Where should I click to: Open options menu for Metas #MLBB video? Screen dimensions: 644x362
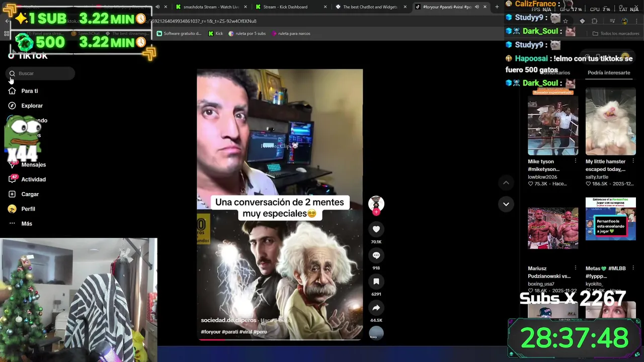coord(633,268)
